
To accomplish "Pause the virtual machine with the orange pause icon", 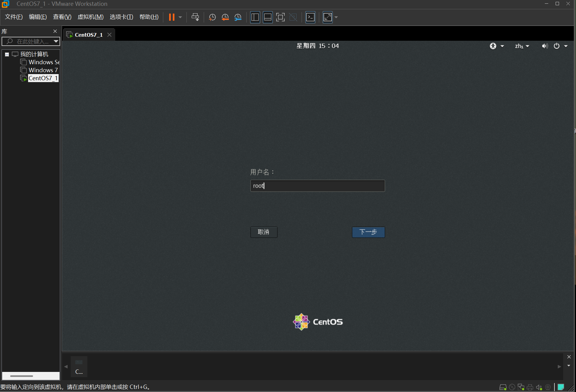I will point(172,17).
